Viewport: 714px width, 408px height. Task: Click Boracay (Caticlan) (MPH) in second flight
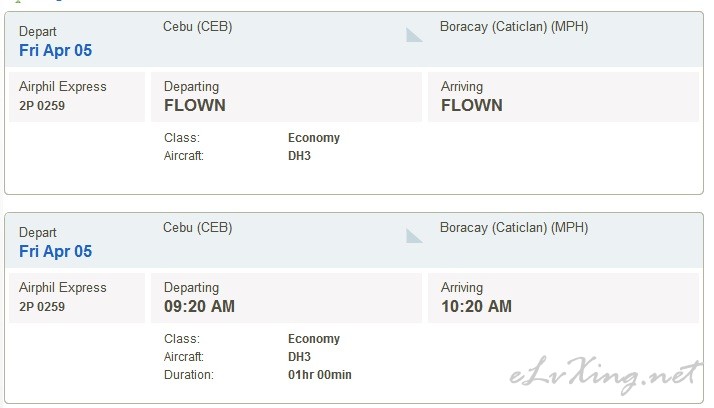514,227
